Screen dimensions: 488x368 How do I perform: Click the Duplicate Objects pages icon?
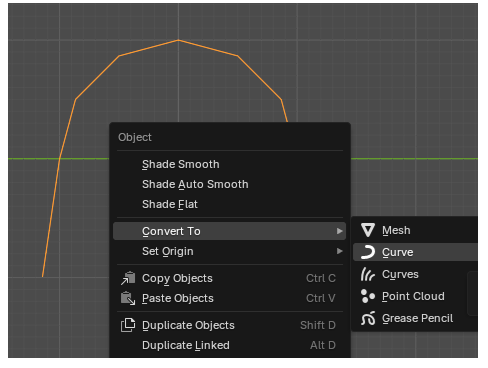click(128, 325)
